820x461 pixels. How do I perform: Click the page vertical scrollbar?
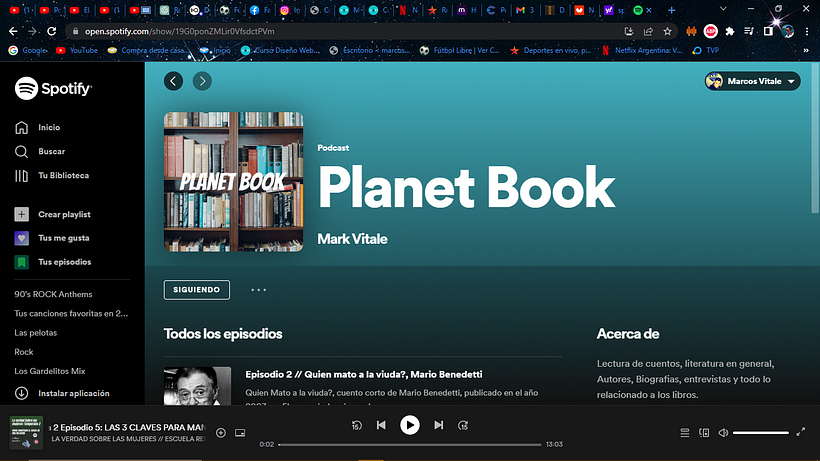[815, 138]
